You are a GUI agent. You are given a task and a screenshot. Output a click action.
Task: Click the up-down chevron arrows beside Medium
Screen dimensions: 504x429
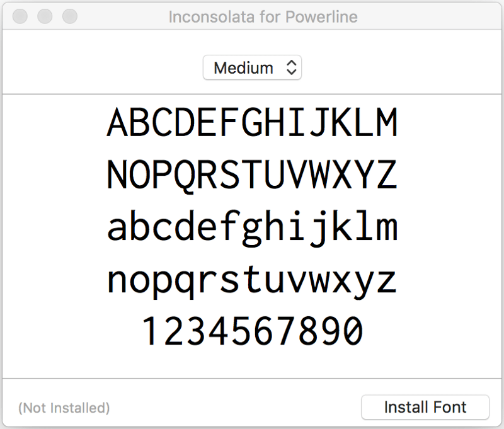pyautogui.click(x=291, y=67)
